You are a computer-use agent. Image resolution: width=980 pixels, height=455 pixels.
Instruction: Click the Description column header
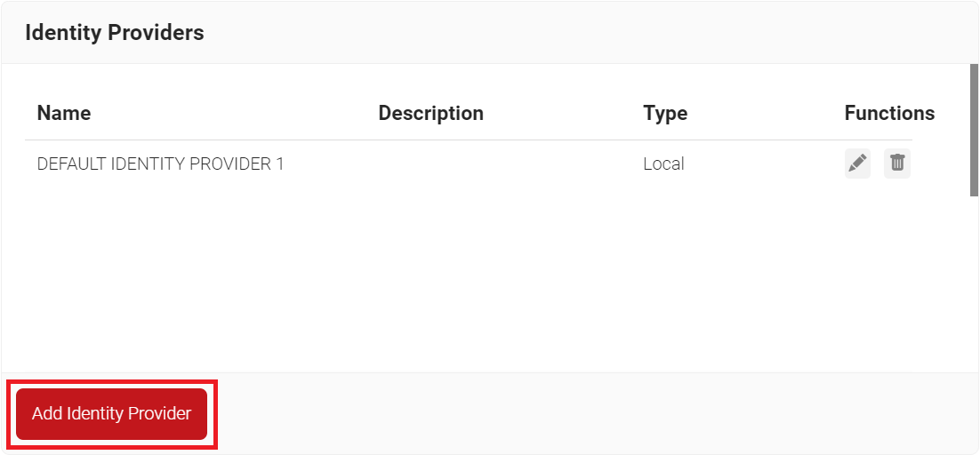coord(430,114)
